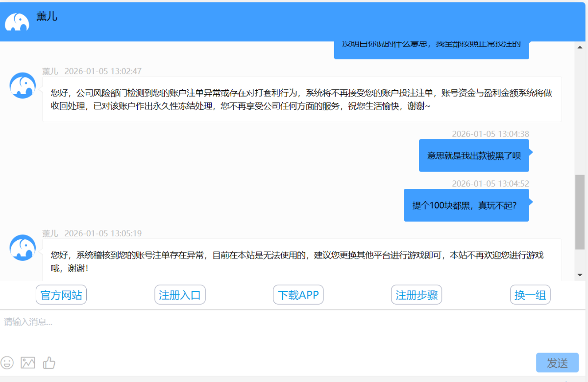Click the thumbs-up rating icon
This screenshot has width=588, height=382.
[x=49, y=363]
